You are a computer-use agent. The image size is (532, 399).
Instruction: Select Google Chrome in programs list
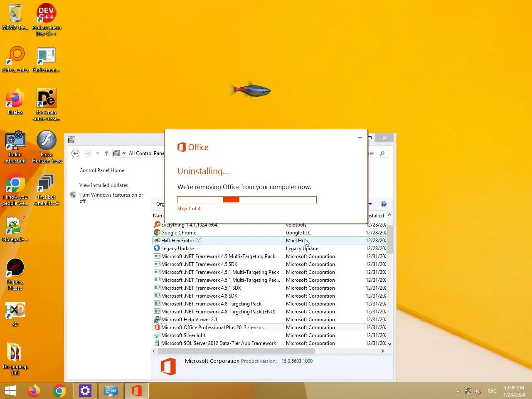point(269,233)
